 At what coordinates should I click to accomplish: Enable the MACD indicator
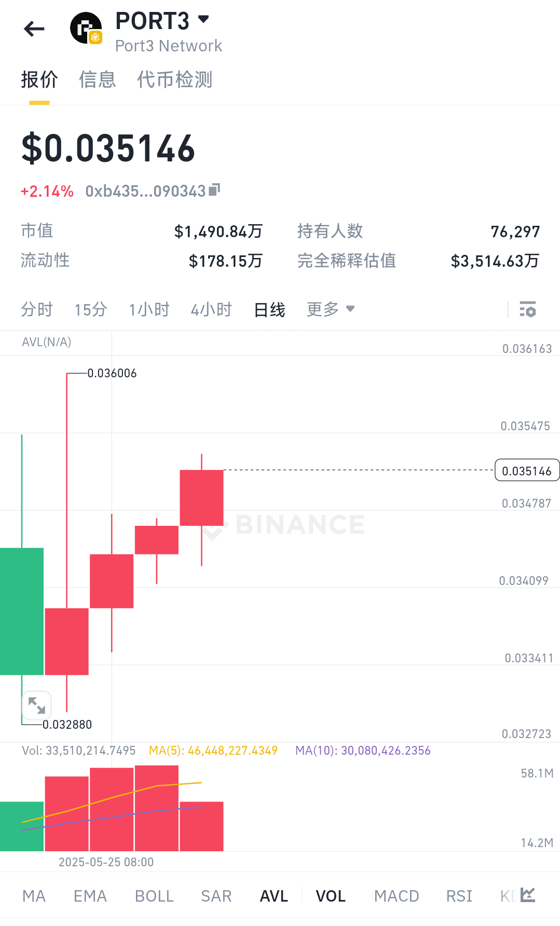tap(397, 896)
